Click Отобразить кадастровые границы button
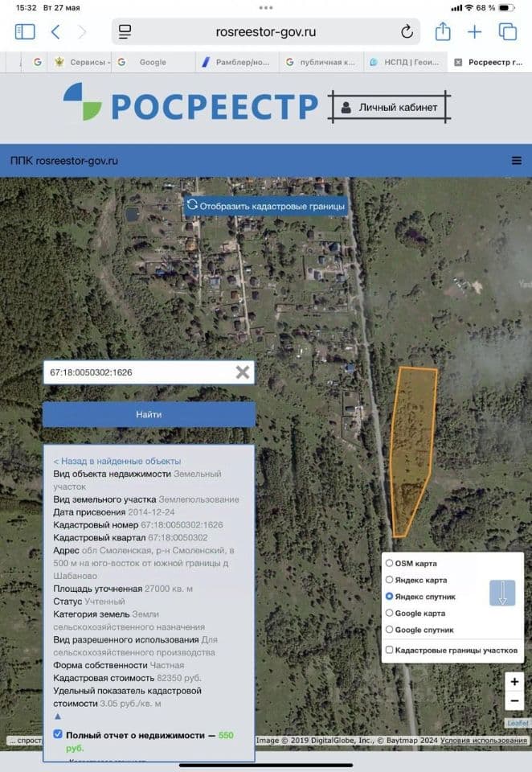This screenshot has height=772, width=532. 266,206
